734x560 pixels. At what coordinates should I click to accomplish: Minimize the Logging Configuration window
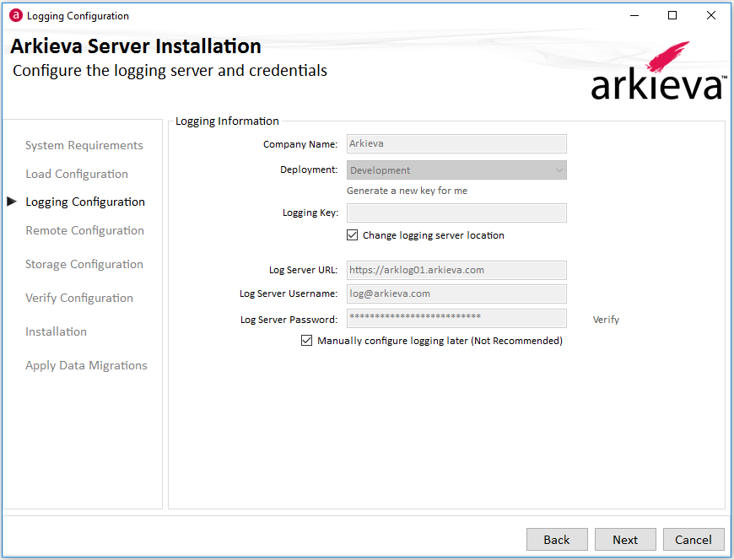click(634, 15)
